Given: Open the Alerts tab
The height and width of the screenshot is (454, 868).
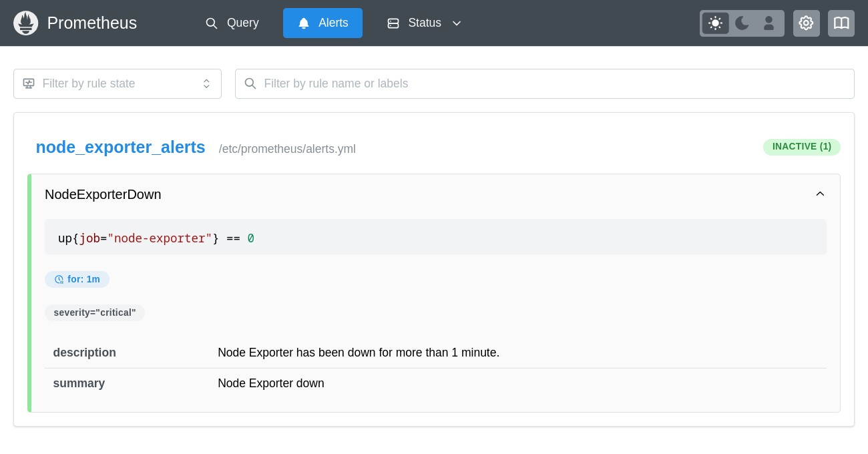Looking at the screenshot, I should click(x=322, y=23).
